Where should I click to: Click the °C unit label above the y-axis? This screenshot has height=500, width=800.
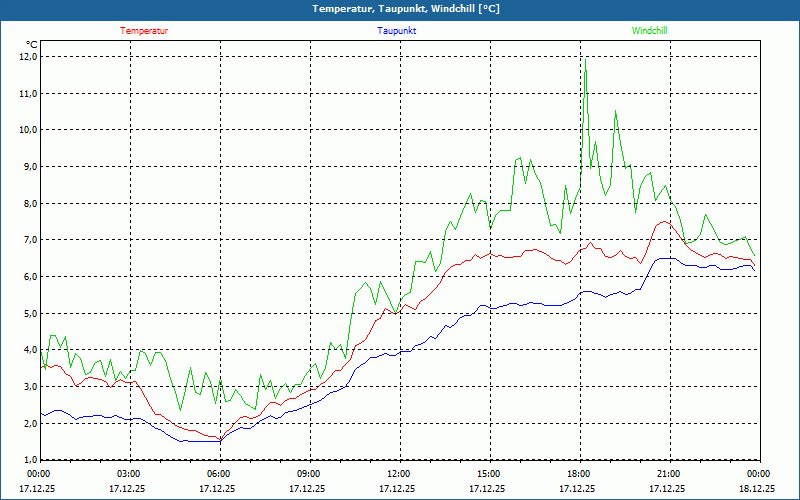point(32,44)
